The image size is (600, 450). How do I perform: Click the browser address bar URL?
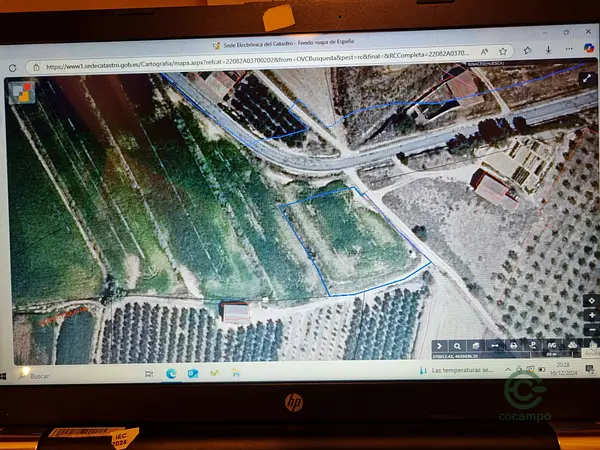(x=250, y=66)
